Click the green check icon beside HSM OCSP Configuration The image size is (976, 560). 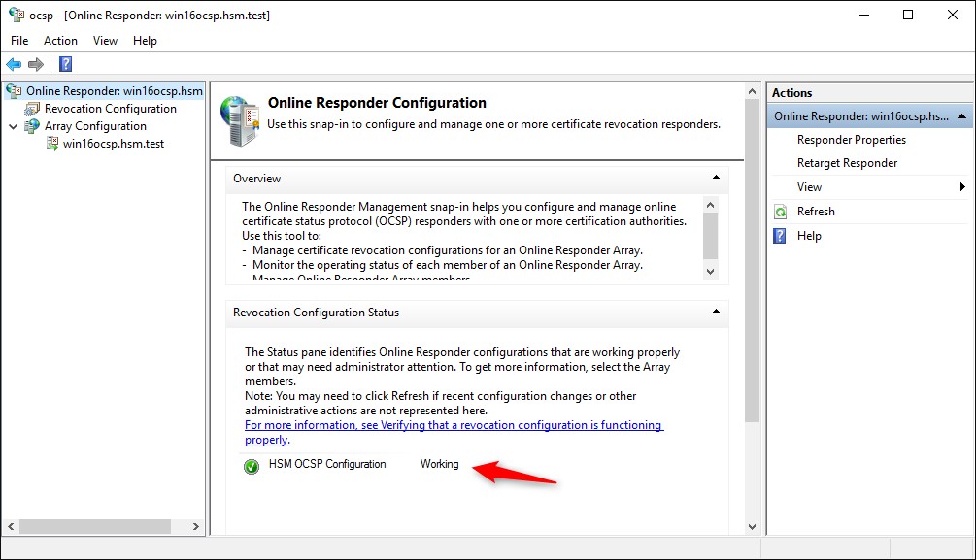tap(252, 466)
